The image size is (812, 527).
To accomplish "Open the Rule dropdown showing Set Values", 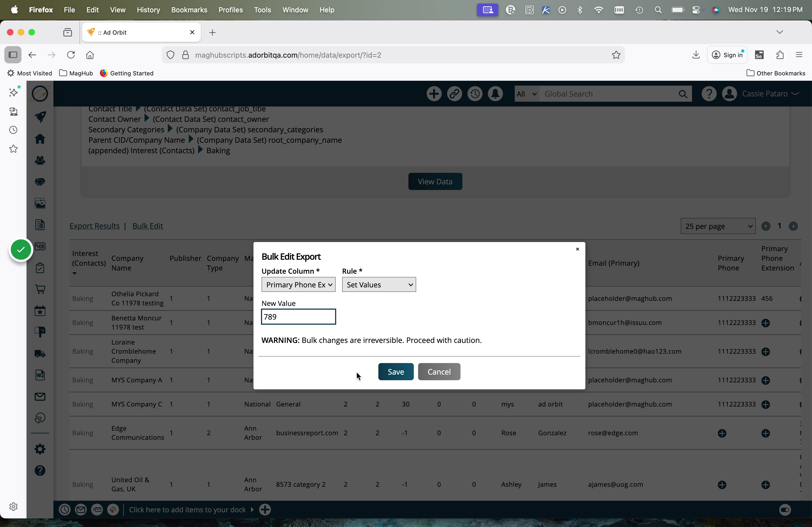I will click(x=379, y=285).
